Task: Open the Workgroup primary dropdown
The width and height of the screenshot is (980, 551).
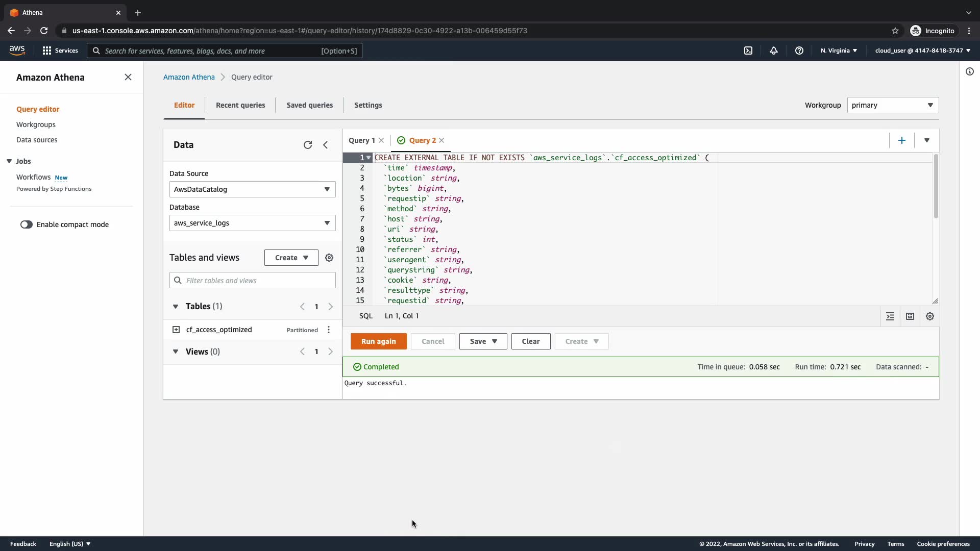Action: [892, 105]
